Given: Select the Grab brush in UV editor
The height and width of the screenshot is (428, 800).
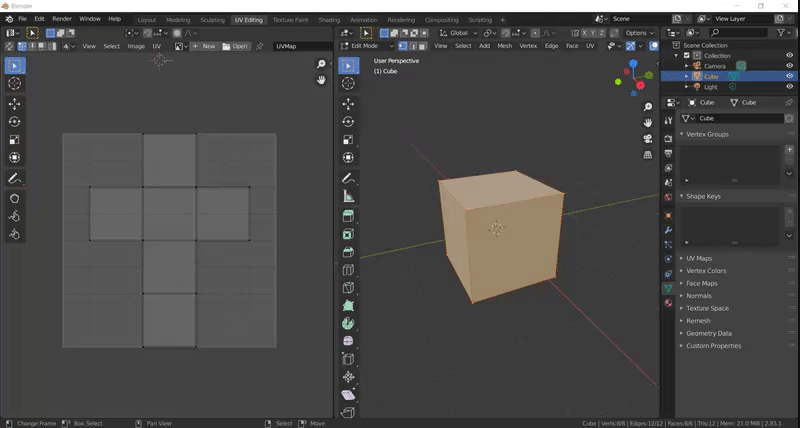Looking at the screenshot, I should click(14, 198).
